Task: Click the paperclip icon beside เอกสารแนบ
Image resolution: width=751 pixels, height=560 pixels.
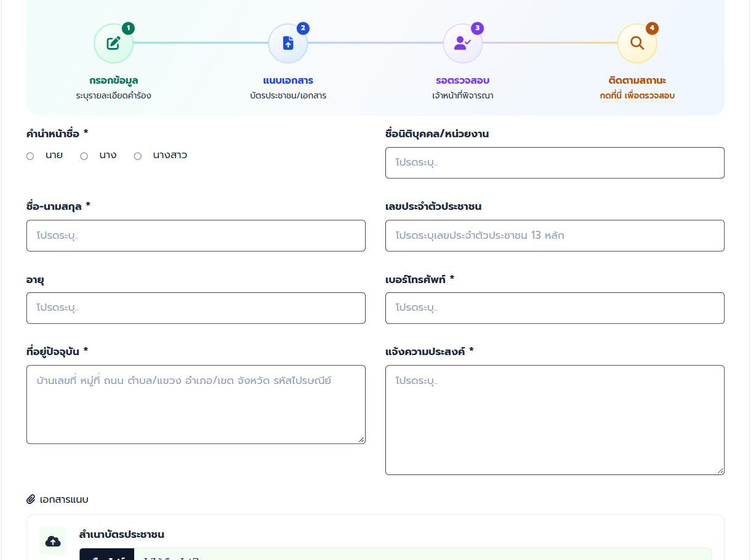Action: 31,499
